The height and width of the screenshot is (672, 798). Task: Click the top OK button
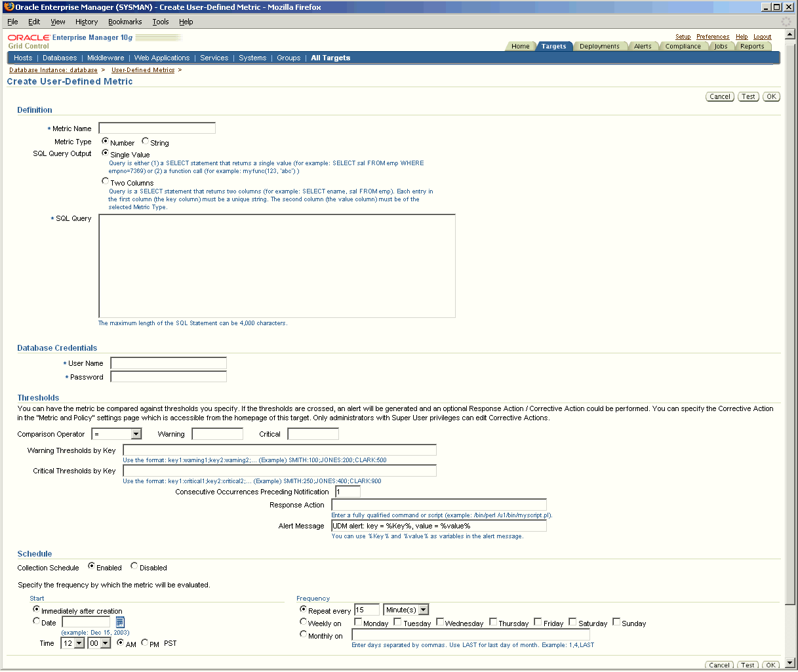771,96
